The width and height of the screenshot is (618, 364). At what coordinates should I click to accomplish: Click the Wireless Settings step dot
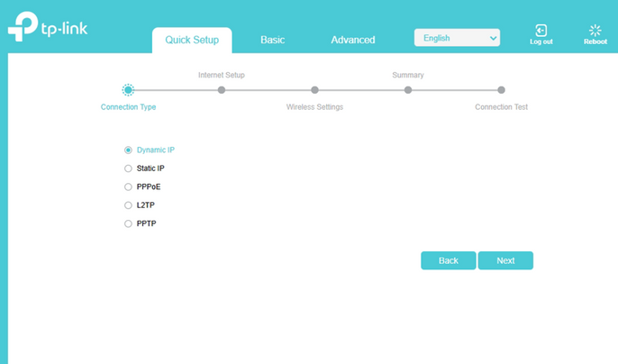pos(314,90)
